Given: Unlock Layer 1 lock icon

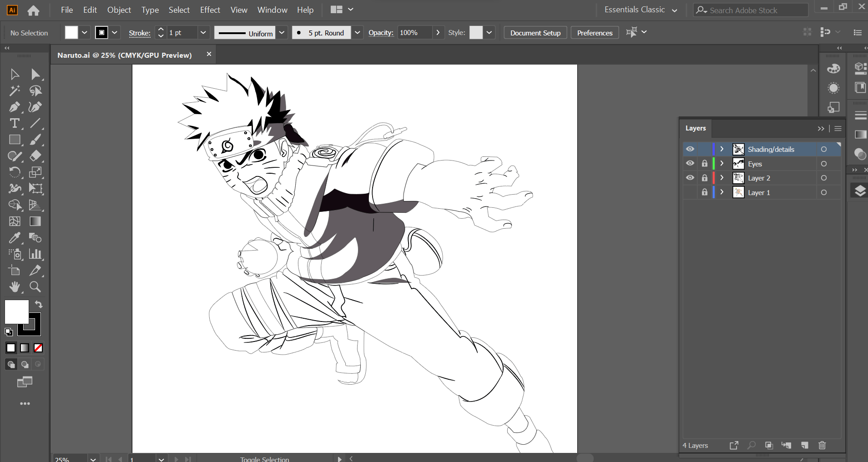Looking at the screenshot, I should tap(705, 192).
